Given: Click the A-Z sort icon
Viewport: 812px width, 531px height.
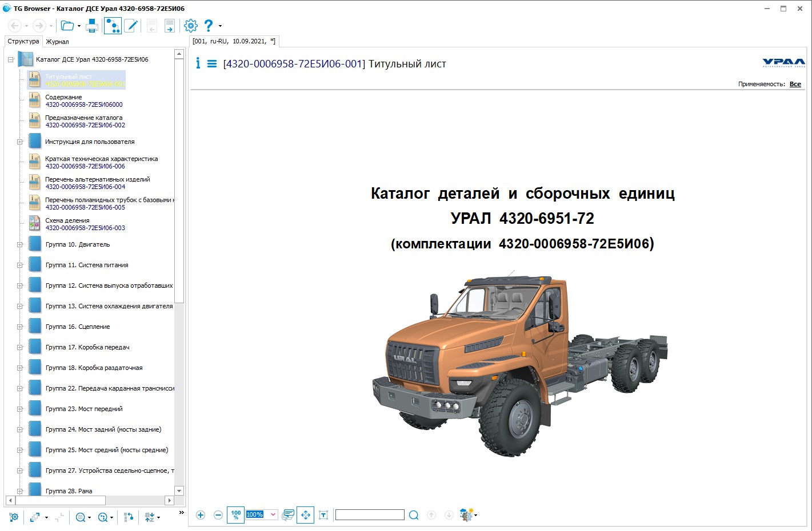Looking at the screenshot, I should coord(150,517).
